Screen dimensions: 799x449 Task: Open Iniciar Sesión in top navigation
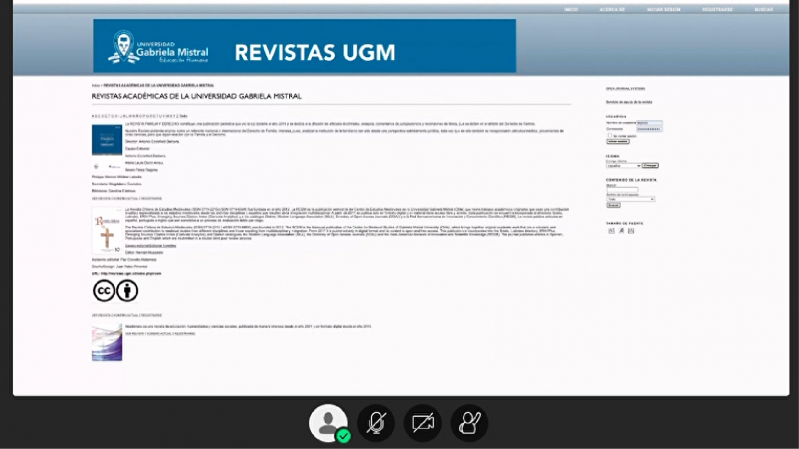[x=663, y=10]
